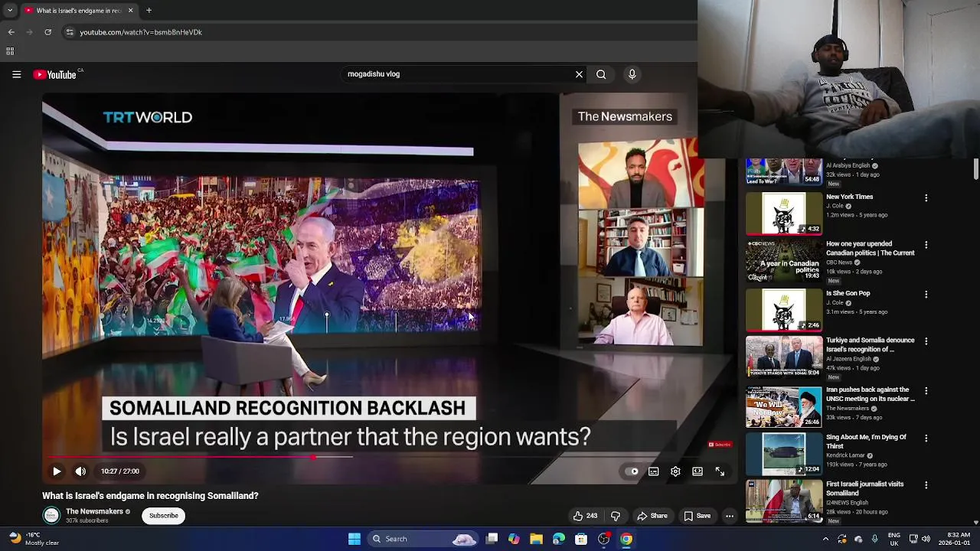
Task: Open 'New York Times' video thumbnail
Action: point(784,213)
